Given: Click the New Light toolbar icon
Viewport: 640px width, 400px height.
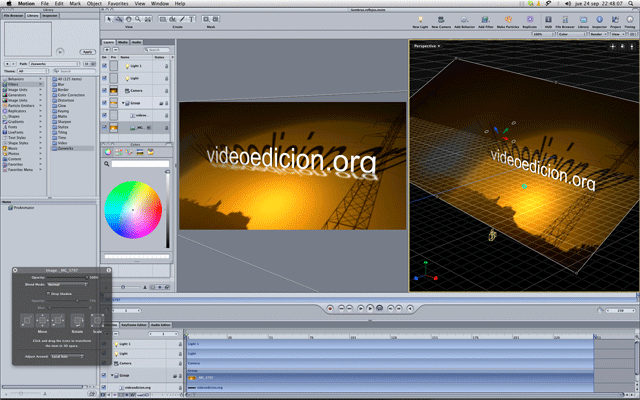Looking at the screenshot, I should coord(423,20).
